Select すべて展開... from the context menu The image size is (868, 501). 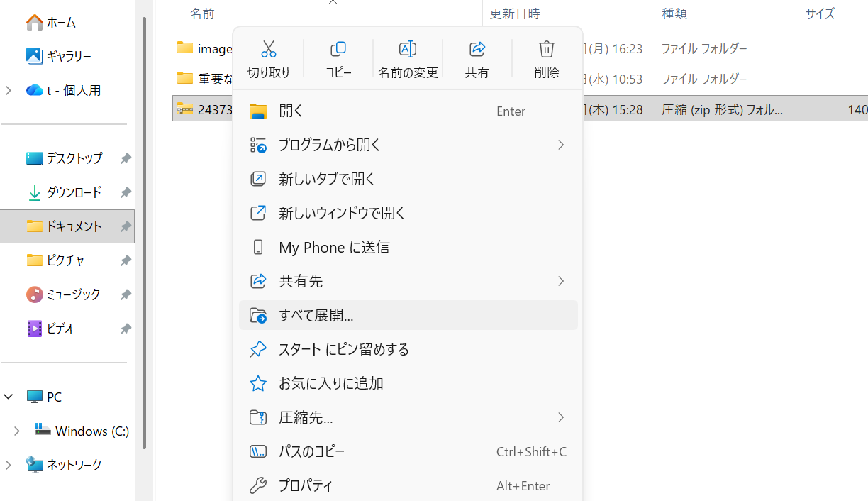tap(316, 315)
